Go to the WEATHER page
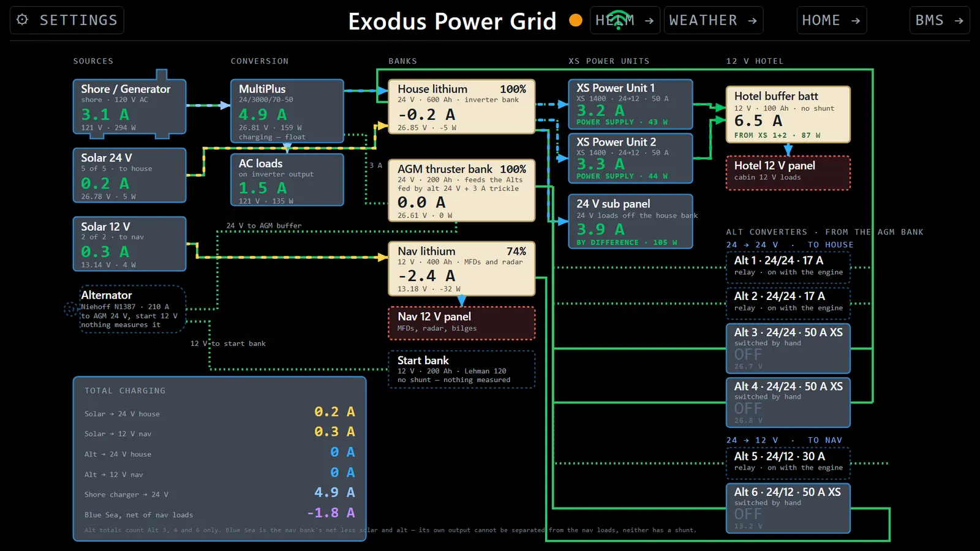980x551 pixels. [x=714, y=20]
